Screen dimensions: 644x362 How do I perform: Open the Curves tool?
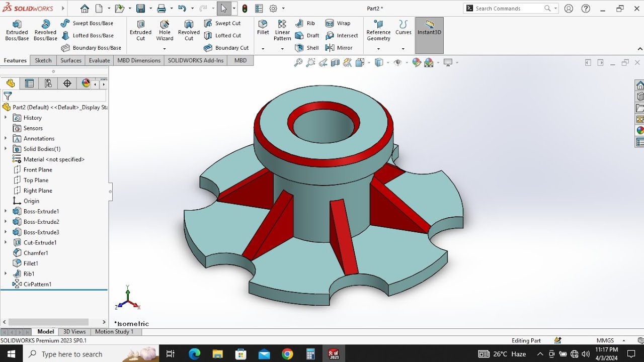click(x=403, y=28)
